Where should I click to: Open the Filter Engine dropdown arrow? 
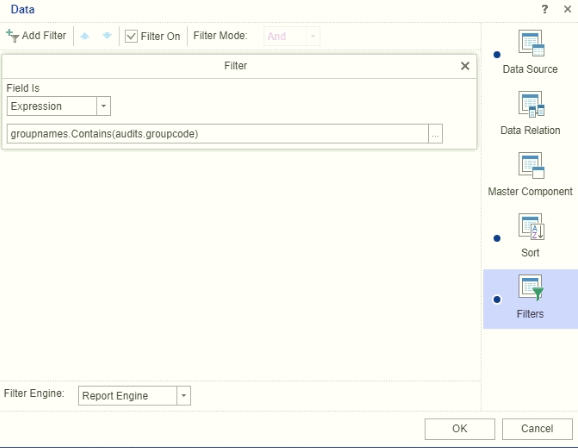click(184, 396)
